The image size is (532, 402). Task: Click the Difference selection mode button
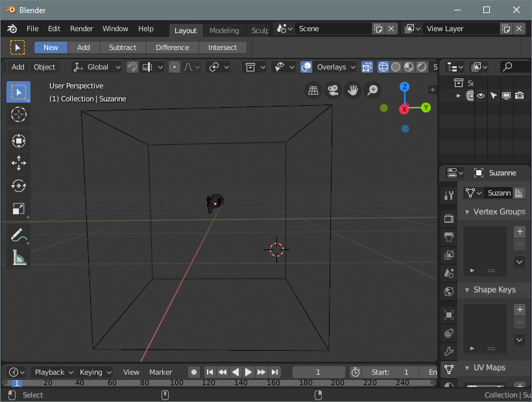[173, 47]
